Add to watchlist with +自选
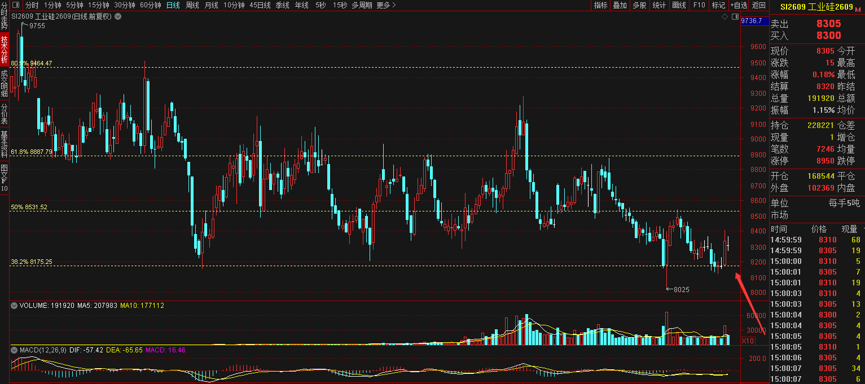 coord(738,5)
